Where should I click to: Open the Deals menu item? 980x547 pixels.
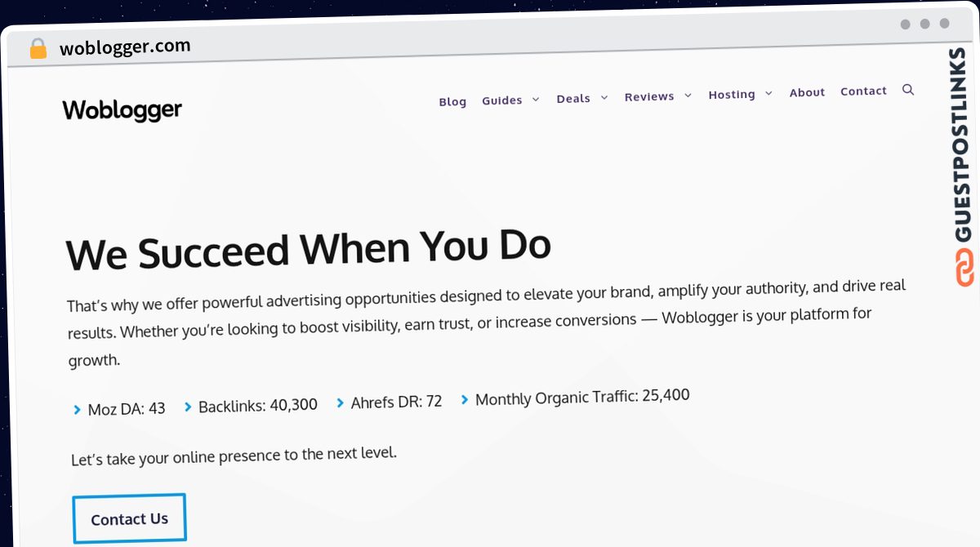coord(573,99)
